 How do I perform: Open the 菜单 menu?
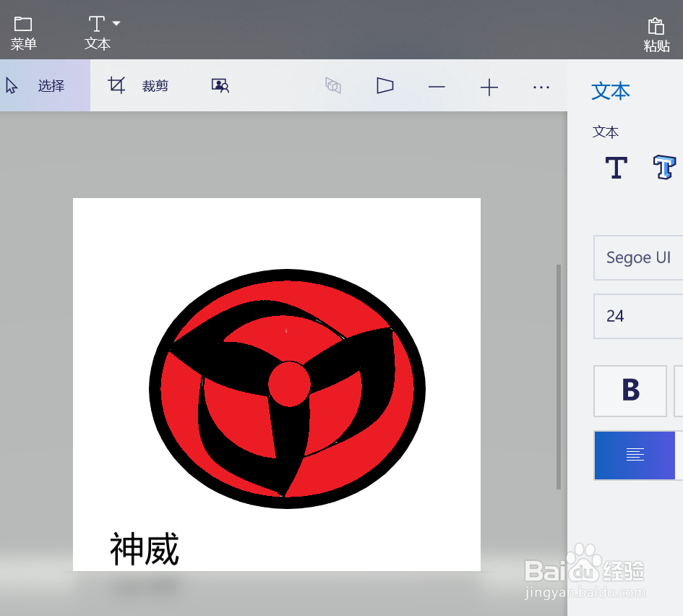(22, 30)
